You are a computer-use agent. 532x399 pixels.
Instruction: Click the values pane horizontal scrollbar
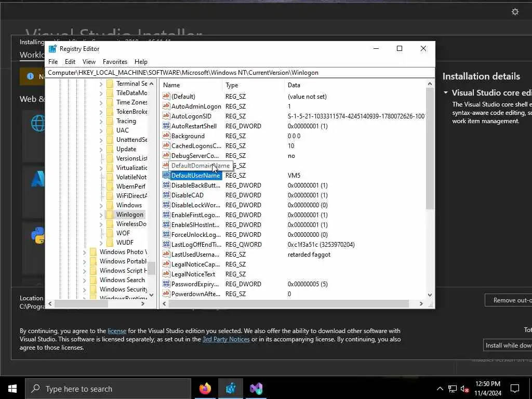[x=289, y=303]
